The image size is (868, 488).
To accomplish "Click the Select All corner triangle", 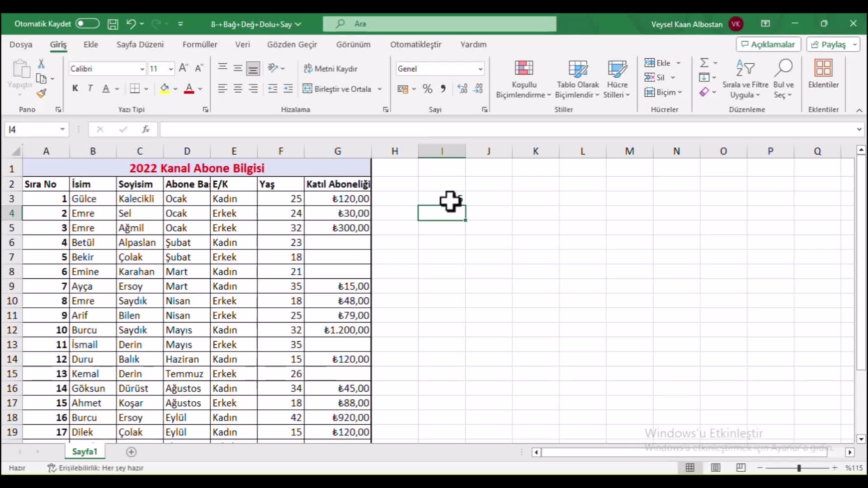I will [x=16, y=151].
